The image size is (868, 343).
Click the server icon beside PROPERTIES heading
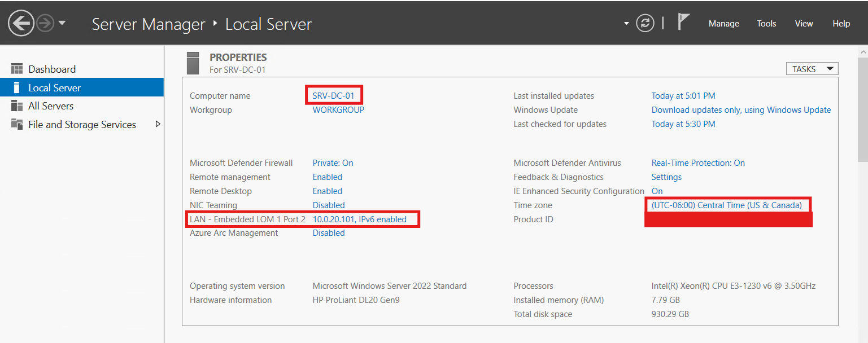point(193,62)
